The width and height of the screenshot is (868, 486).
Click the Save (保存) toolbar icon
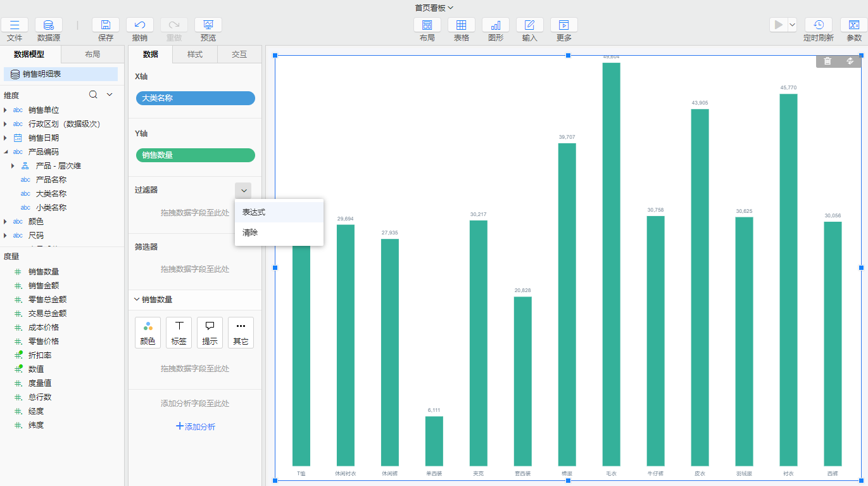106,25
